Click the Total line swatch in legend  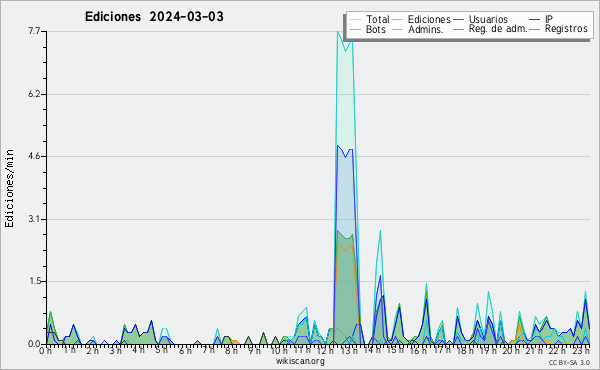pyautogui.click(x=355, y=19)
